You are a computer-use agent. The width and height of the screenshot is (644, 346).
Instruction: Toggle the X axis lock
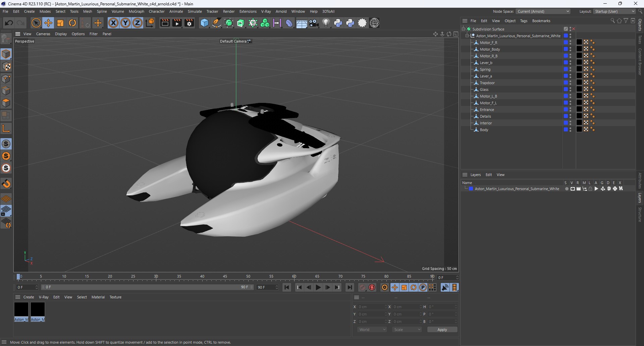pyautogui.click(x=113, y=23)
